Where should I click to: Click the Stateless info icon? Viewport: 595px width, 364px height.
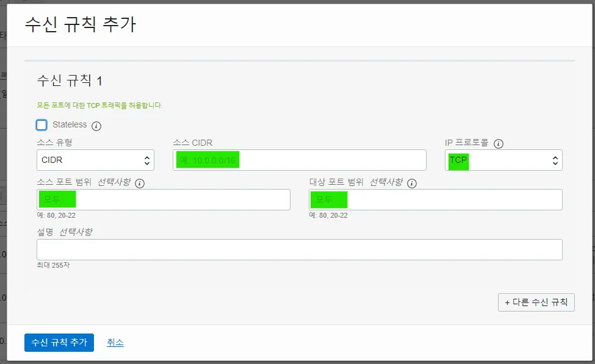coord(95,125)
